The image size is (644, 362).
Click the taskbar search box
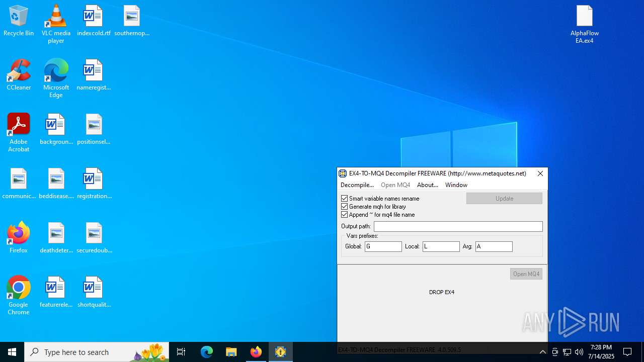(97, 352)
